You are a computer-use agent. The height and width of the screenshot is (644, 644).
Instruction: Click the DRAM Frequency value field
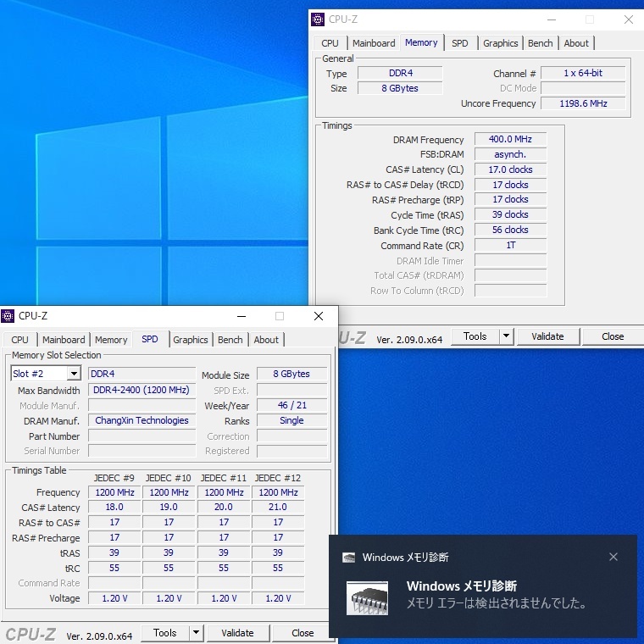(x=510, y=140)
